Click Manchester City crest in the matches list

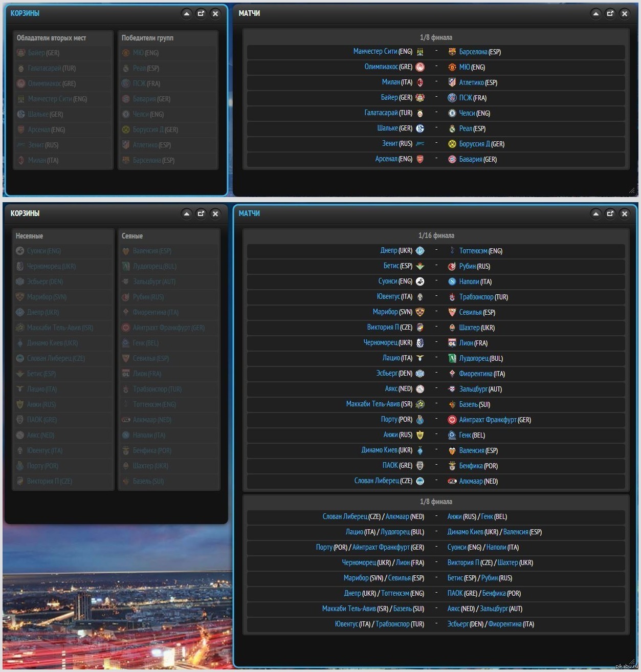(420, 52)
